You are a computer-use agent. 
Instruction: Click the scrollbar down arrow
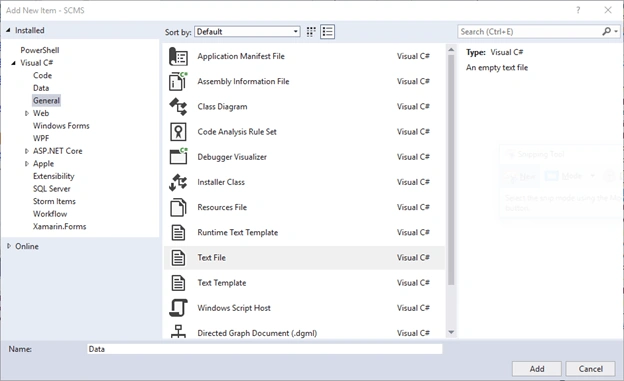451,332
